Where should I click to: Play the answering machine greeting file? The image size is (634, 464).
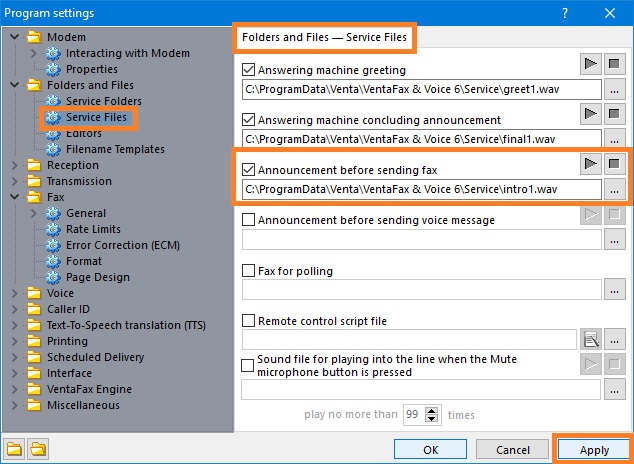tap(590, 64)
